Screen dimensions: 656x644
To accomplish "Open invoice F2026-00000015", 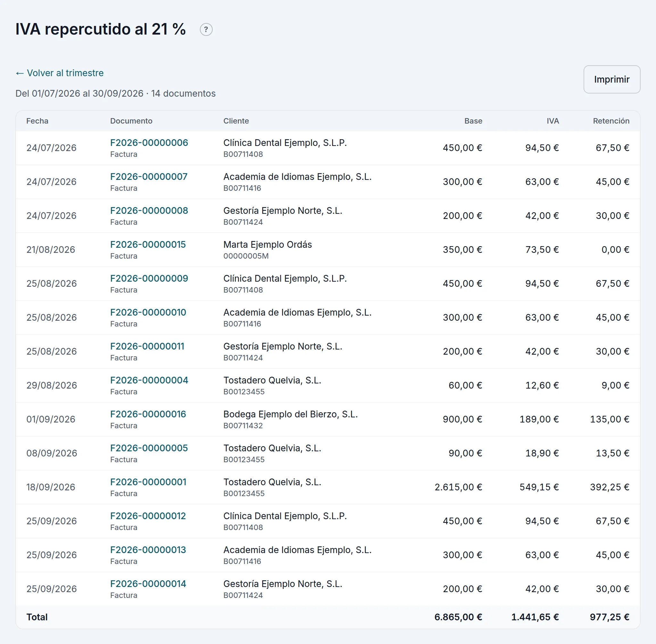I will (x=148, y=245).
